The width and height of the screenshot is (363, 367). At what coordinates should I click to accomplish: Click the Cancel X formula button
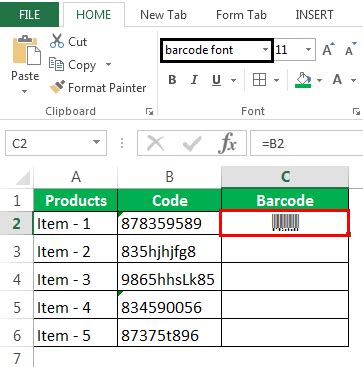pyautogui.click(x=156, y=144)
